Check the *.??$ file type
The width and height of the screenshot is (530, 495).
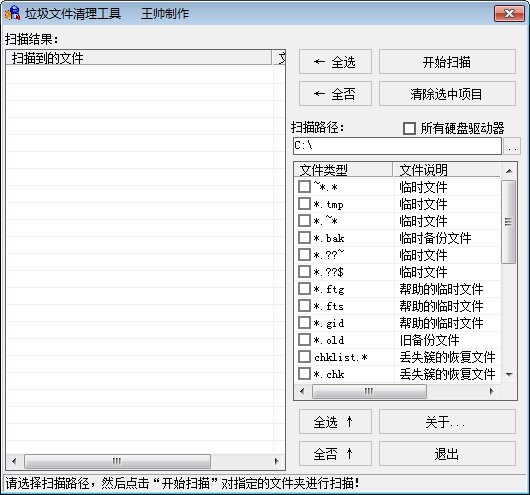click(304, 272)
